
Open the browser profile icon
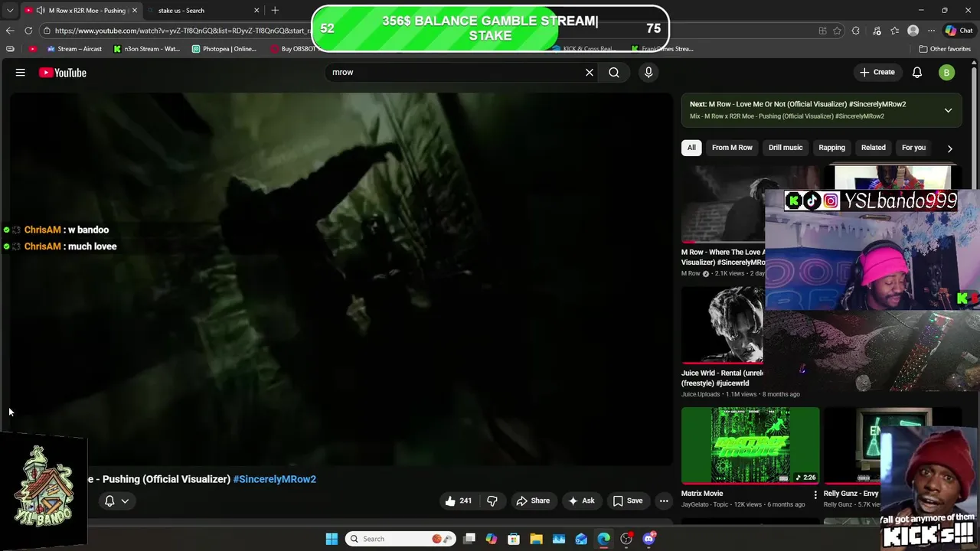click(913, 31)
